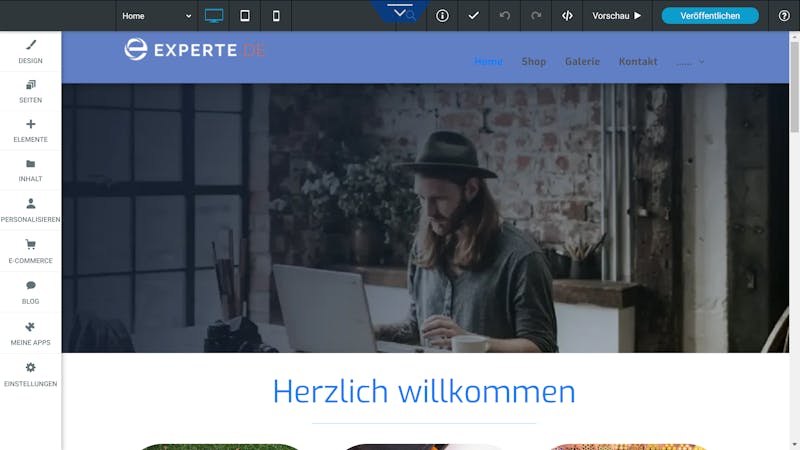Open the Elemente plus panel
The image size is (800, 450).
click(31, 131)
